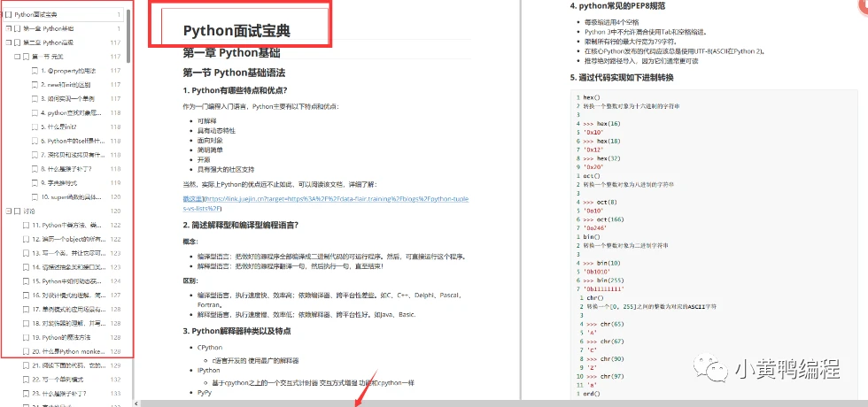868x407 pixels.
Task: Open outline entry '8. 什么是猴子补丁?'
Action: coord(66,169)
